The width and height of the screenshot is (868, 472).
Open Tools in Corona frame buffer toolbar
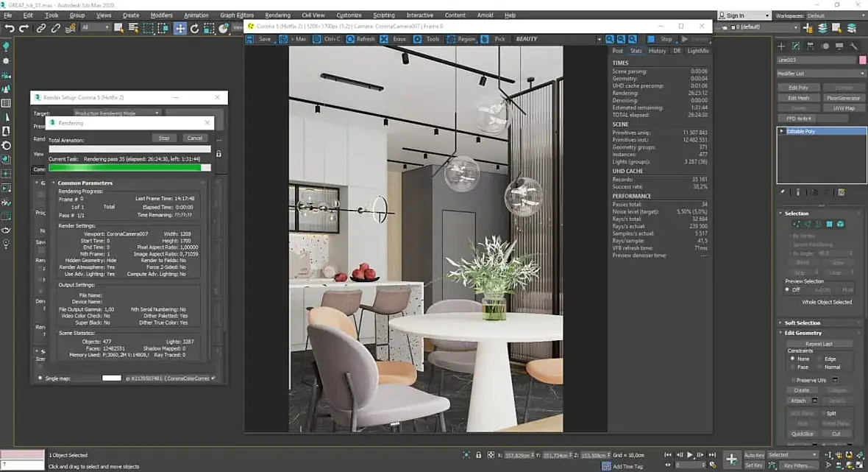click(427, 39)
